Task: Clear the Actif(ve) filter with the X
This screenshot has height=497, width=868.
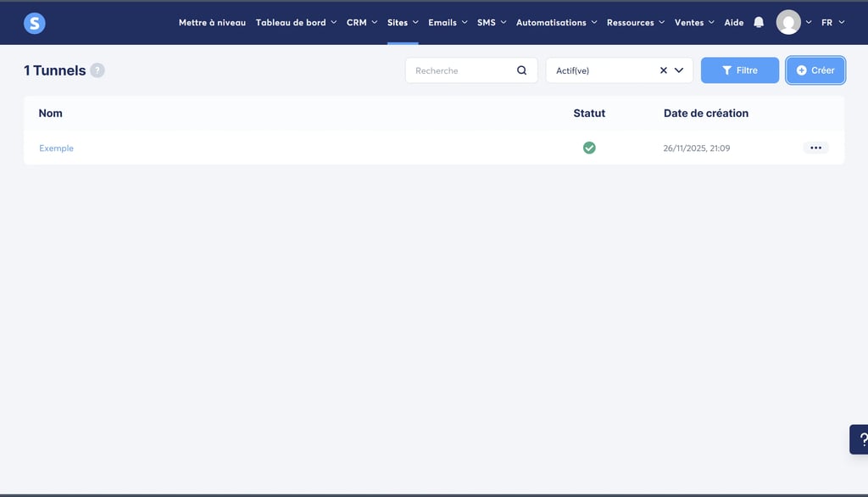Action: [x=664, y=70]
